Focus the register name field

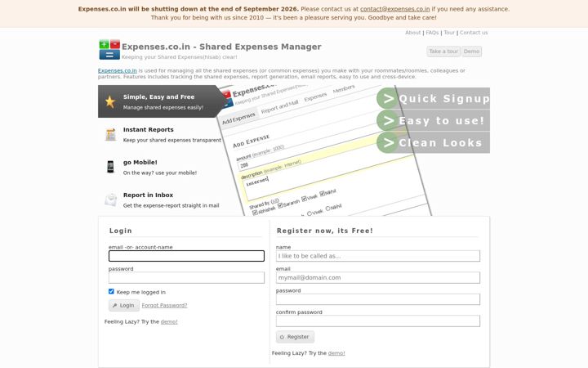coord(378,256)
